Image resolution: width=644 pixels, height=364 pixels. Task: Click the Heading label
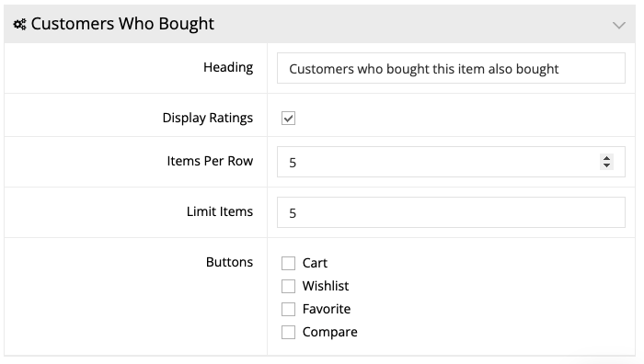[x=228, y=67]
